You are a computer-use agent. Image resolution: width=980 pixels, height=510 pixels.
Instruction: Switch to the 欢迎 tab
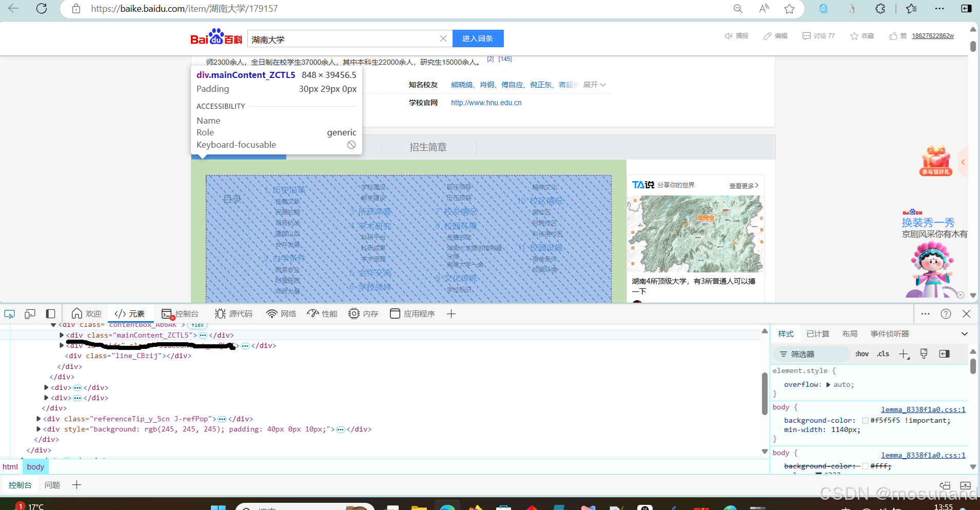[86, 313]
